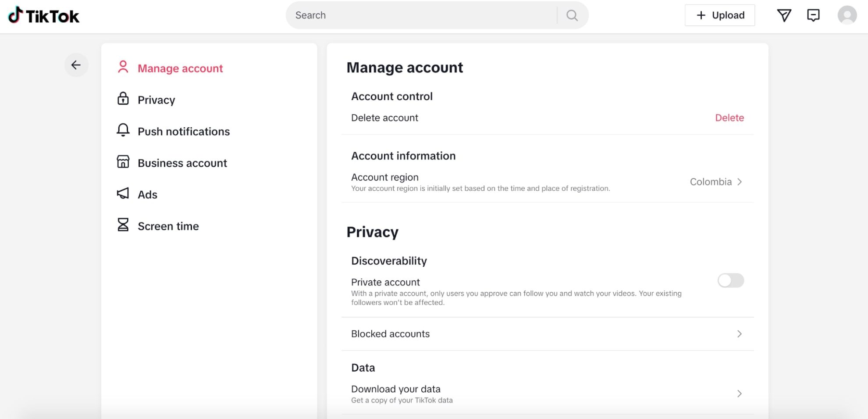Open the profile avatar menu

point(847,15)
